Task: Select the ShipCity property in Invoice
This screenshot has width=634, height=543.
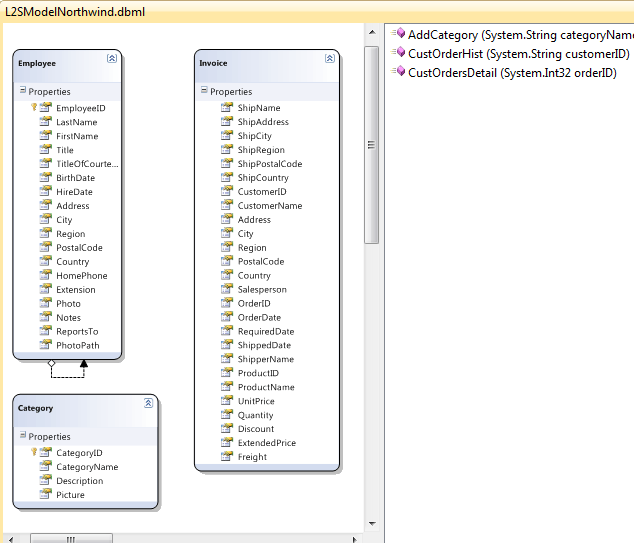Action: click(x=255, y=136)
